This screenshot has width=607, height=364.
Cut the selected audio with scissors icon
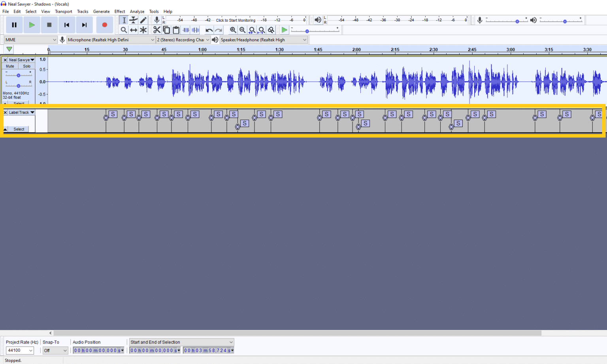point(157,30)
